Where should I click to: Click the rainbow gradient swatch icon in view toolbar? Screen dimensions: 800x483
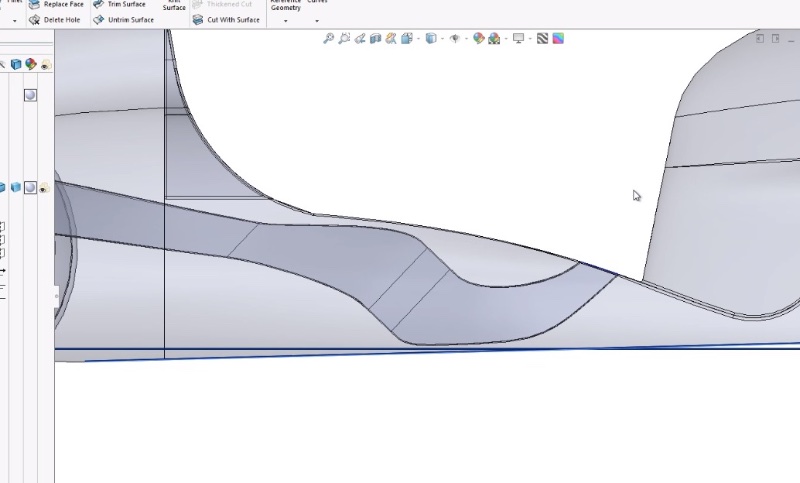558,39
